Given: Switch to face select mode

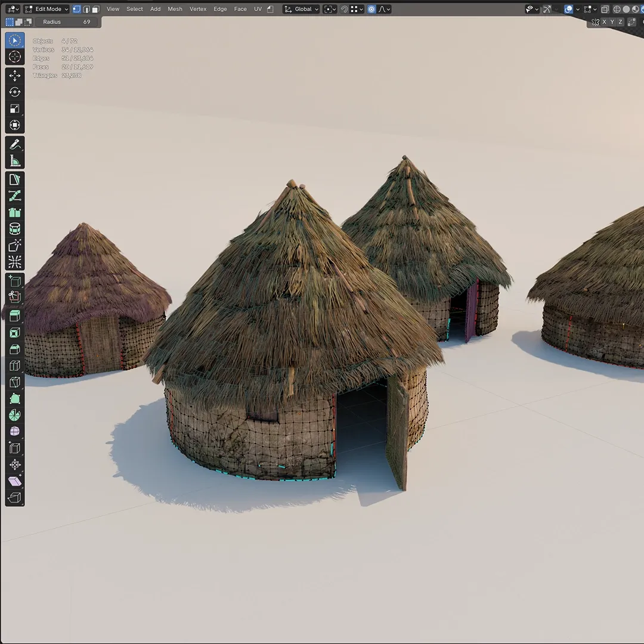Looking at the screenshot, I should pos(95,9).
